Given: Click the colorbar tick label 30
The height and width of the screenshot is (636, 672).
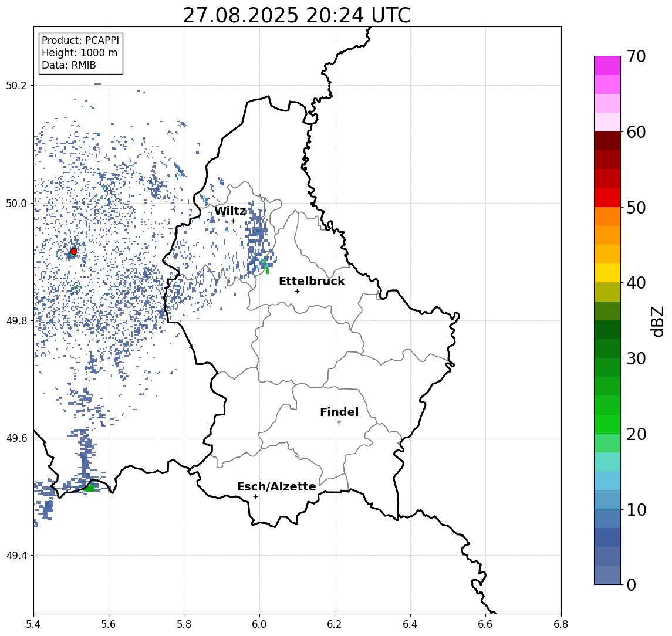Looking at the screenshot, I should [636, 358].
